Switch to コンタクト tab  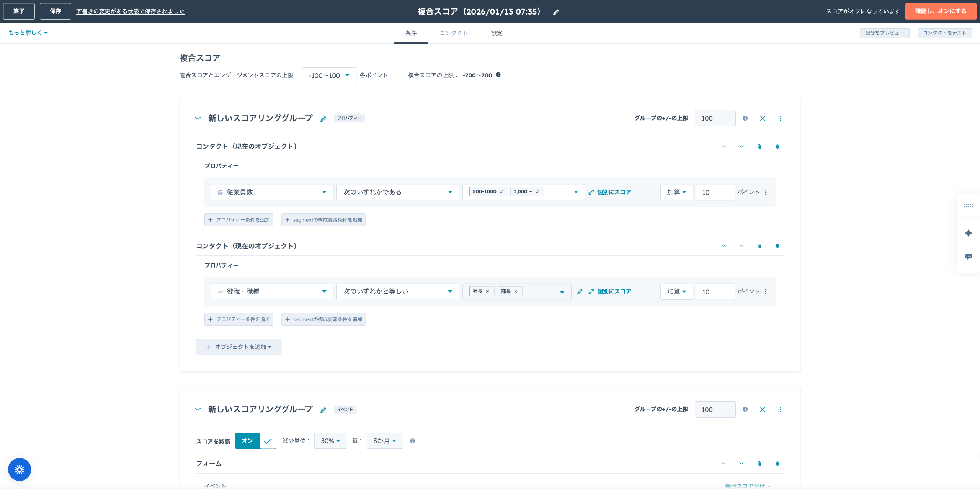pos(453,33)
